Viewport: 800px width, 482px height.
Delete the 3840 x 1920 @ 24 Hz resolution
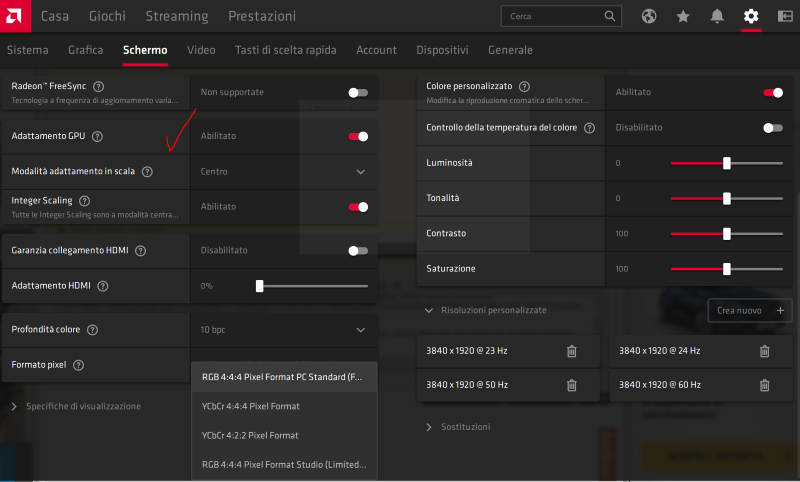764,351
